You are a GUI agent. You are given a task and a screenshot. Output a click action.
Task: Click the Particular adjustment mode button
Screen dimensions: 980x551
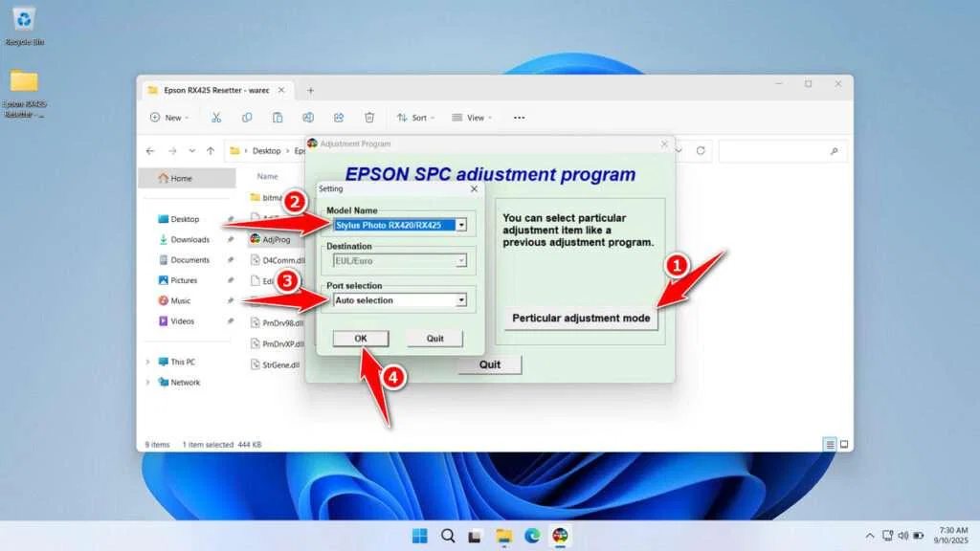click(x=581, y=316)
